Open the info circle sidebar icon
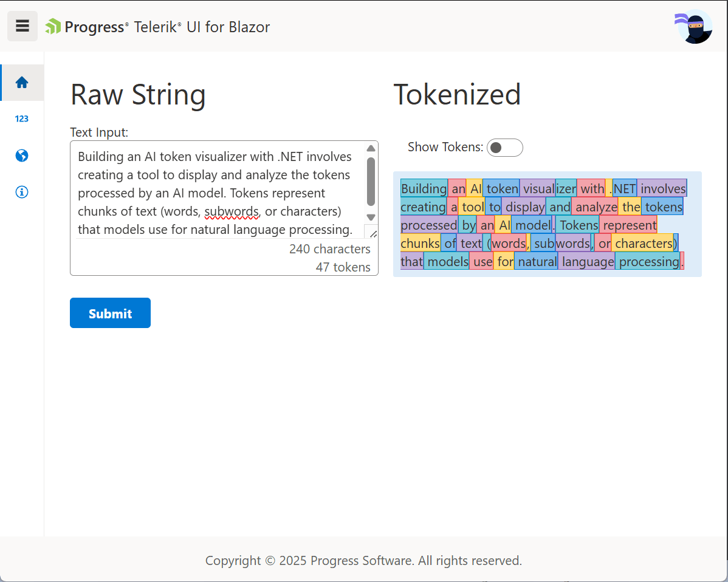Image resolution: width=728 pixels, height=582 pixels. [22, 192]
